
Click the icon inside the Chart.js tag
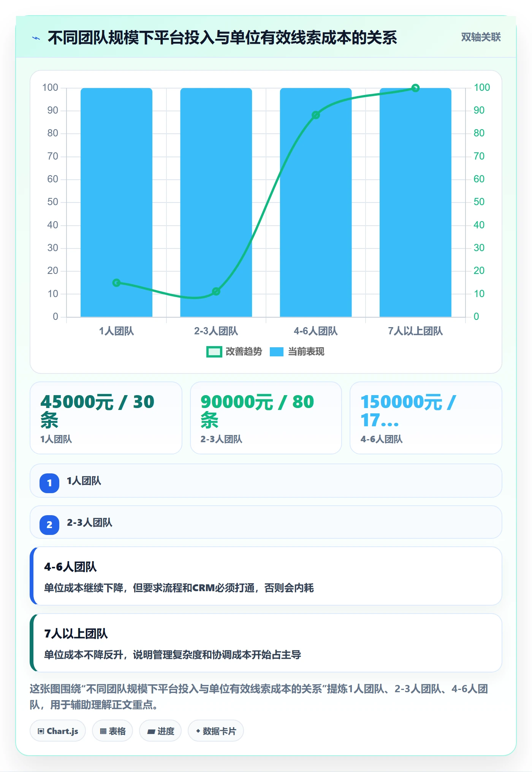click(41, 731)
